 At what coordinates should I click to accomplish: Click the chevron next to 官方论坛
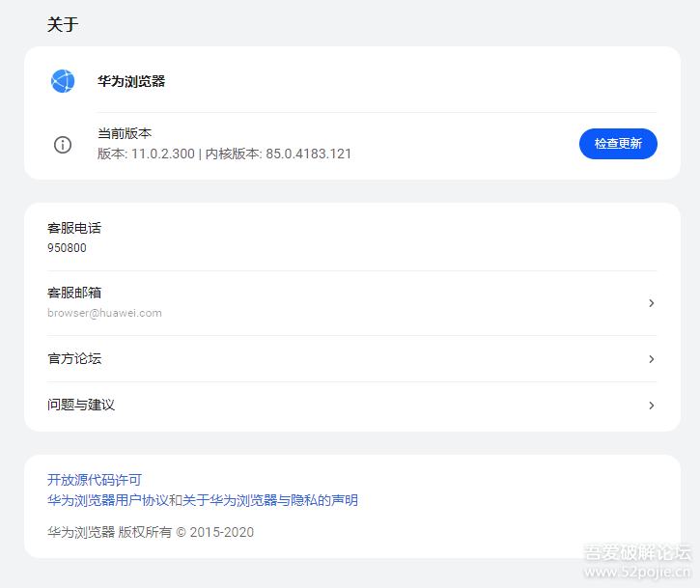[652, 359]
